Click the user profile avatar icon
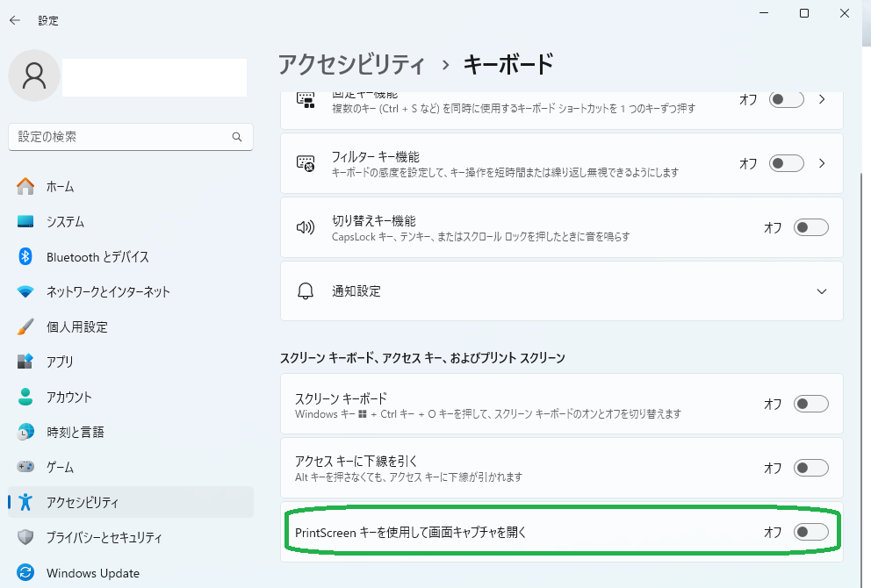The height and width of the screenshot is (588, 871). pos(34,76)
